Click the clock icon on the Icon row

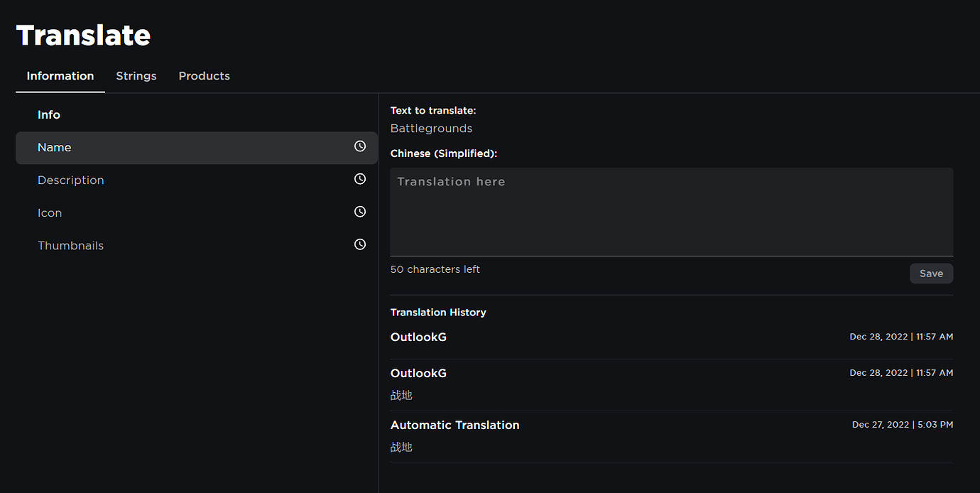pos(359,212)
